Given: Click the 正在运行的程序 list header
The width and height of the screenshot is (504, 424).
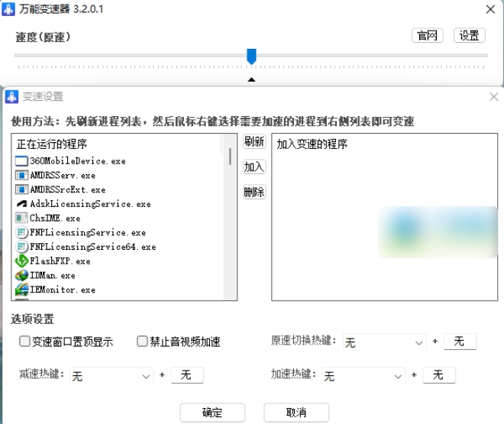Looking at the screenshot, I should (x=52, y=144).
